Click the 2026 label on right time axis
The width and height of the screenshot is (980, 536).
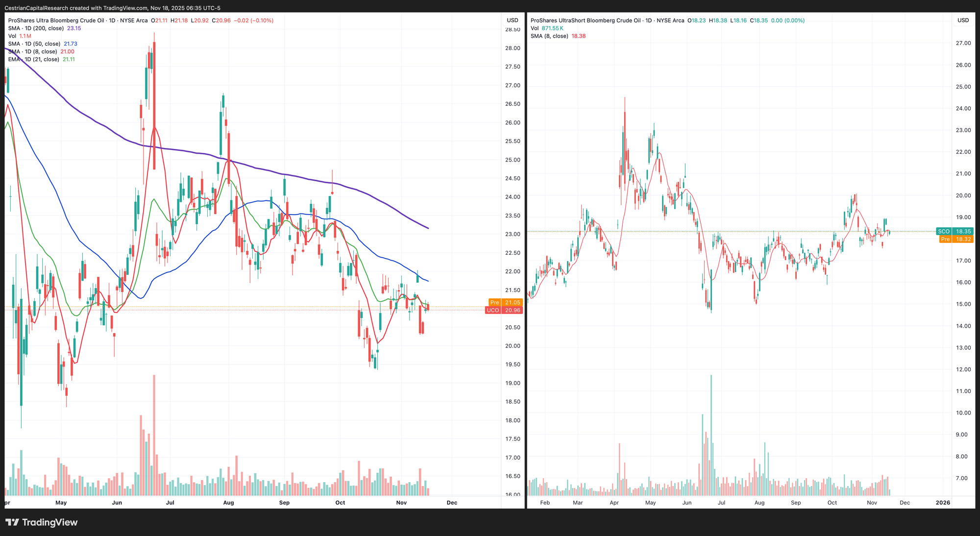943,503
